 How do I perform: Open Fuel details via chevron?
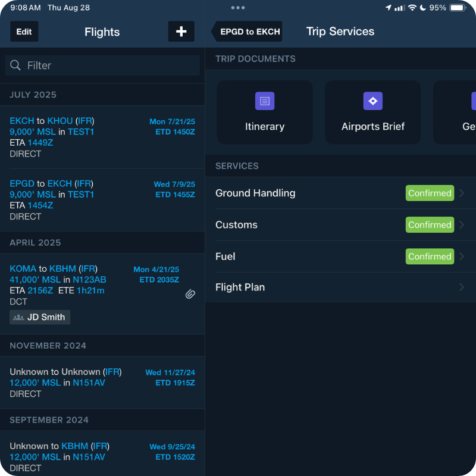coord(462,256)
